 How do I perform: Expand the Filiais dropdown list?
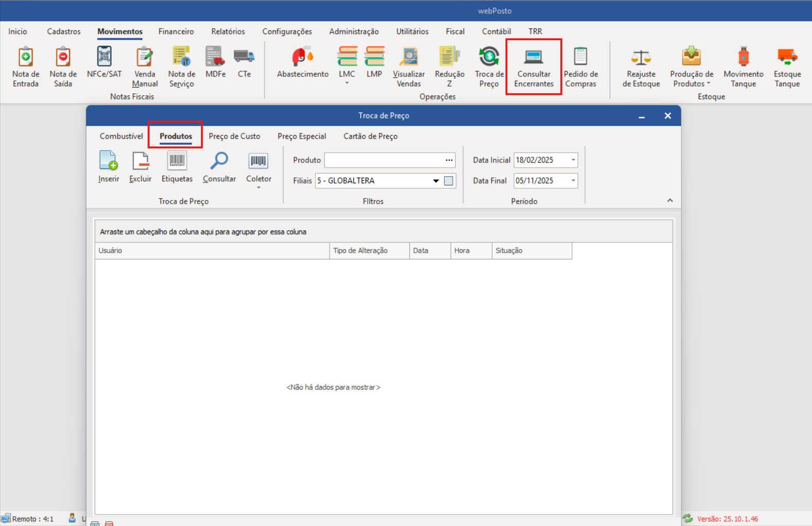coord(436,180)
